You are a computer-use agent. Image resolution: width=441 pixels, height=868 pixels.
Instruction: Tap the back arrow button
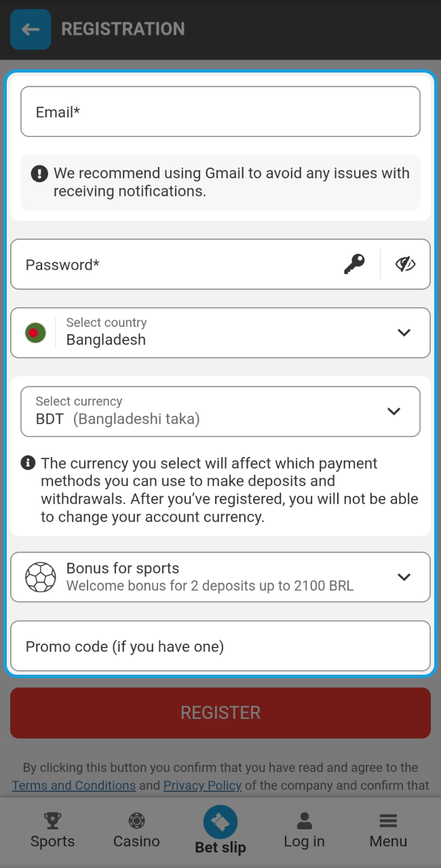pyautogui.click(x=31, y=29)
